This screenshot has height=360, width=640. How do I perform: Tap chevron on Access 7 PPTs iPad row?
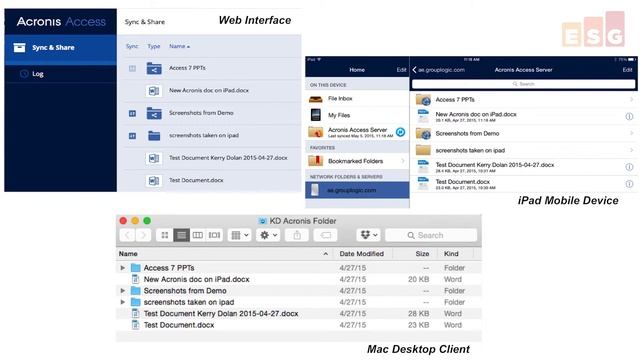tap(631, 100)
